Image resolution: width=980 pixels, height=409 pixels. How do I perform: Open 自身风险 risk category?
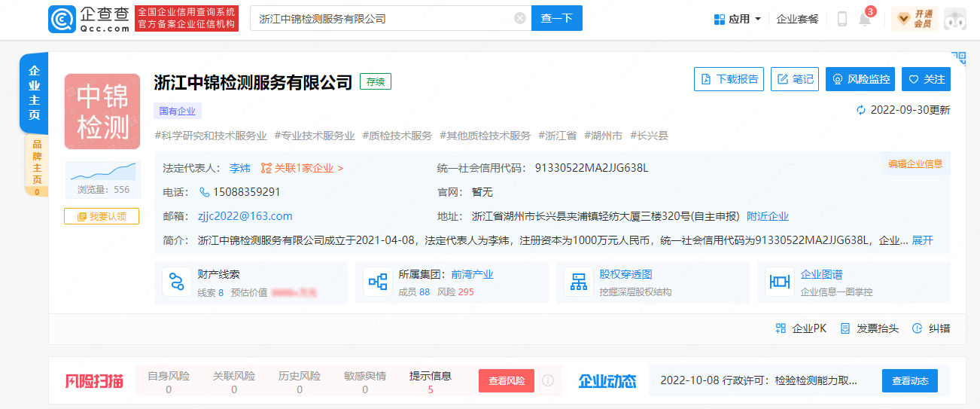pos(169,382)
